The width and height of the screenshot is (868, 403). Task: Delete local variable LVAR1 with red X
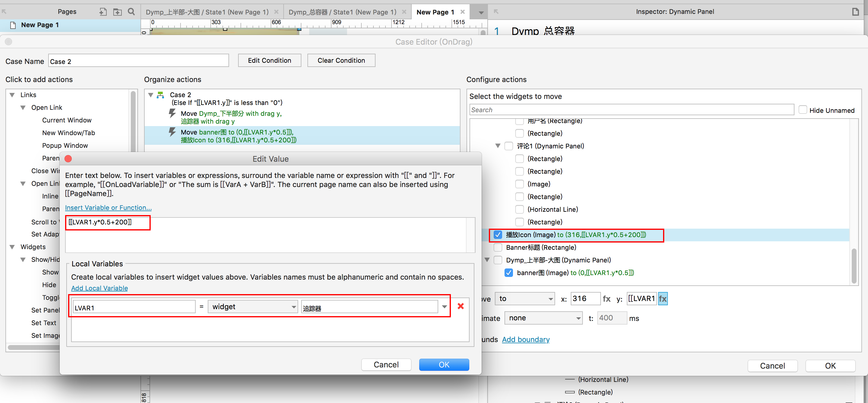[460, 306]
